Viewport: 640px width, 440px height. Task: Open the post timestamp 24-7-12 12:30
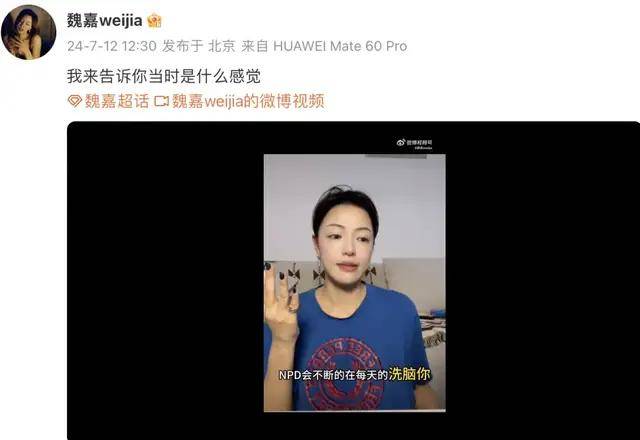112,46
